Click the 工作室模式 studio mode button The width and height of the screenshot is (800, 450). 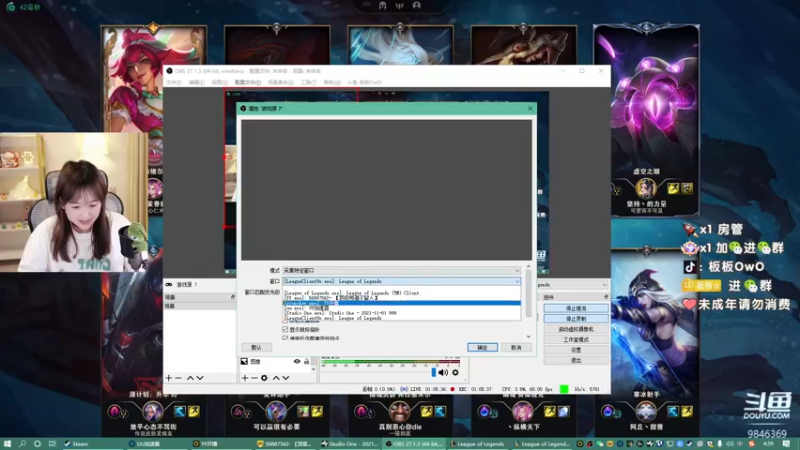coord(576,340)
